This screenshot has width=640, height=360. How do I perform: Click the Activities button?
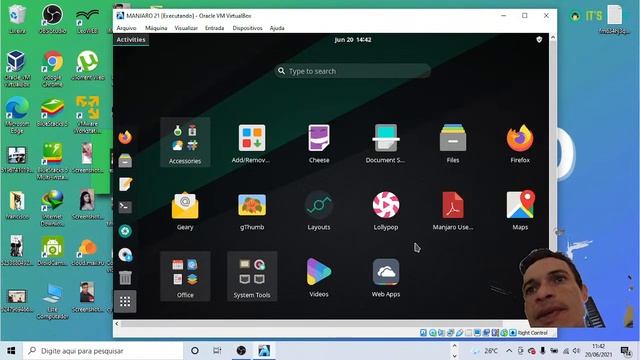(131, 40)
